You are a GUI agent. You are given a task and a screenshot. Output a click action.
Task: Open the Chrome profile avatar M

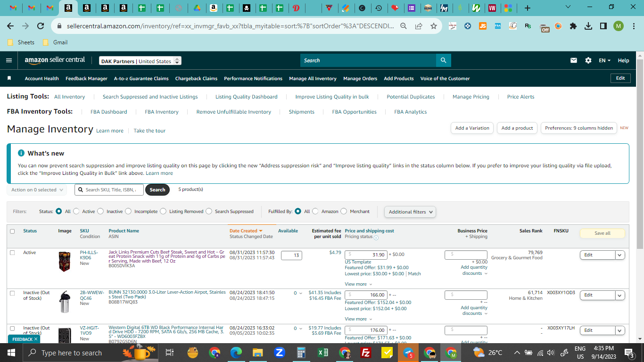pos(619,26)
